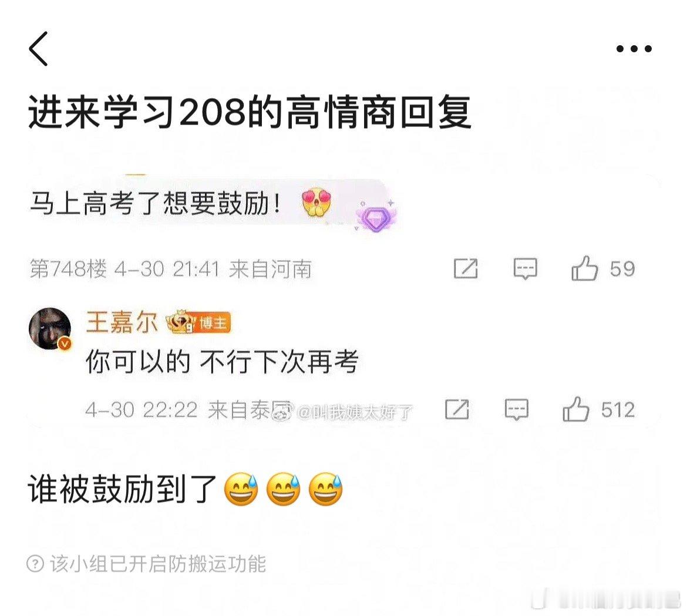This screenshot has width=687, height=616.
Task: Open reply icon on floor 748 comment
Action: (x=525, y=268)
